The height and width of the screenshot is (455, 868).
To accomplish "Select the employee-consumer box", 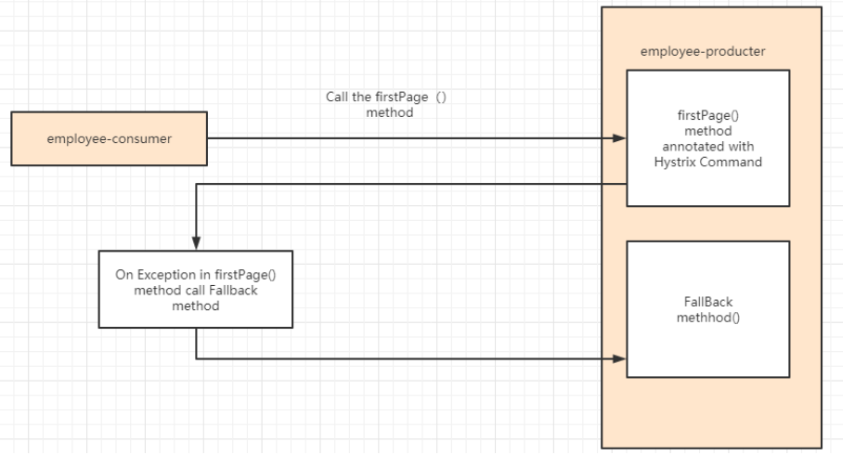I will [x=109, y=138].
